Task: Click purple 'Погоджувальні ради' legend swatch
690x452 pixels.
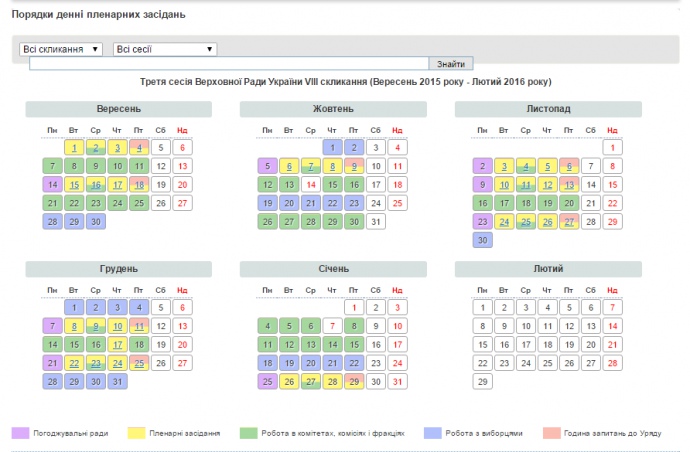Action: 20,433
